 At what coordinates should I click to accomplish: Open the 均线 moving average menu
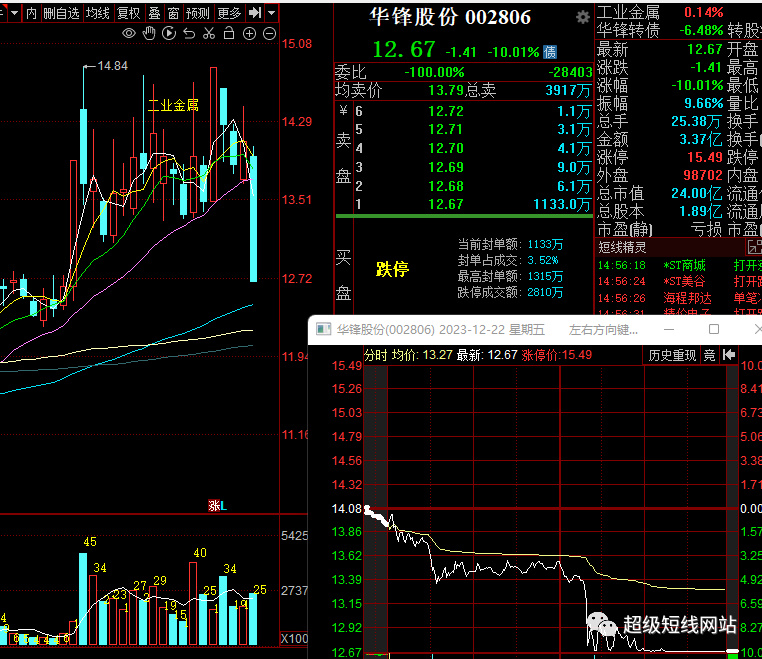(x=98, y=13)
